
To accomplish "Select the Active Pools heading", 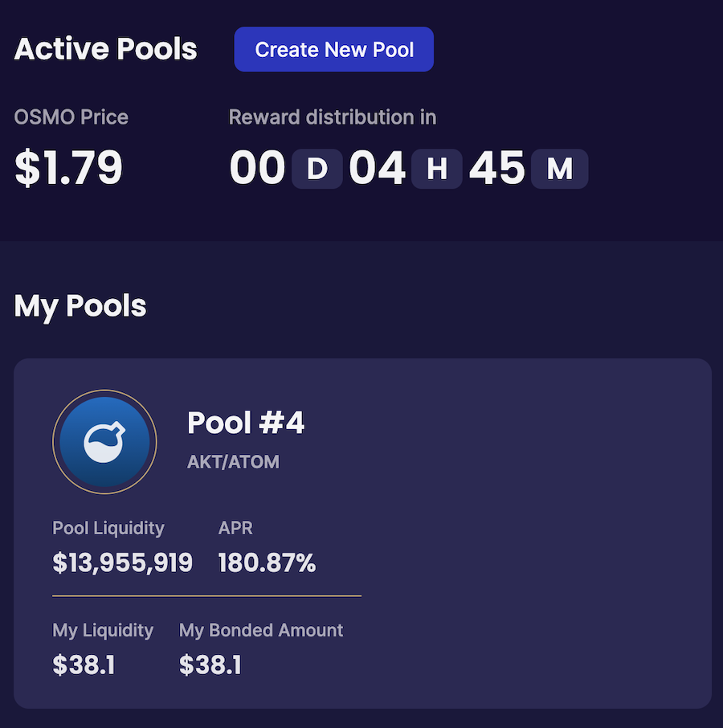I will tap(106, 49).
